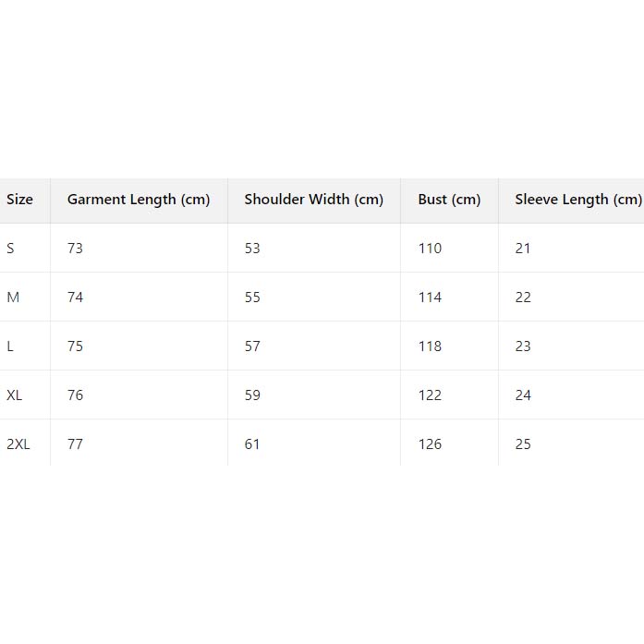Click bust value 126 for 2XL
644x644 pixels.
[x=430, y=444]
